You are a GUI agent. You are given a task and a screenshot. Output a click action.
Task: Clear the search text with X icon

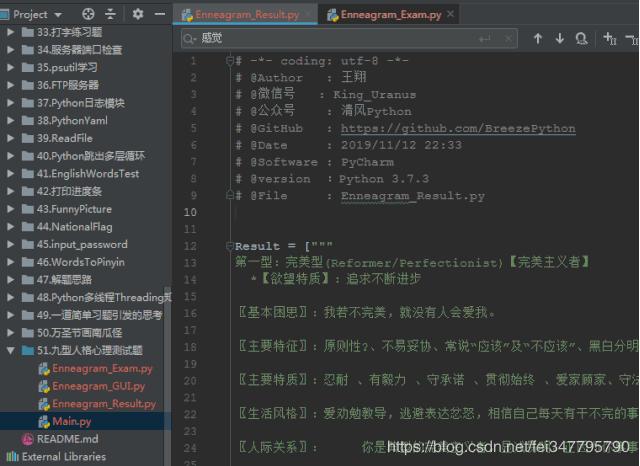pos(508,39)
